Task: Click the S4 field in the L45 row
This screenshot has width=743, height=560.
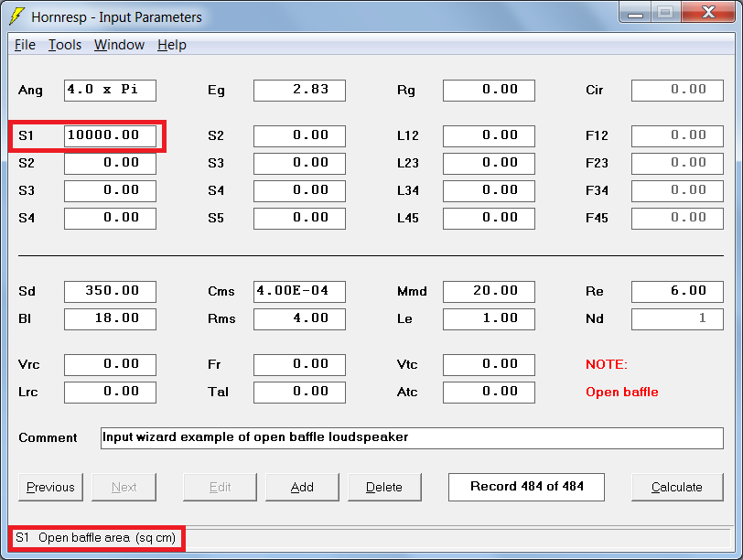Action: 110,218
